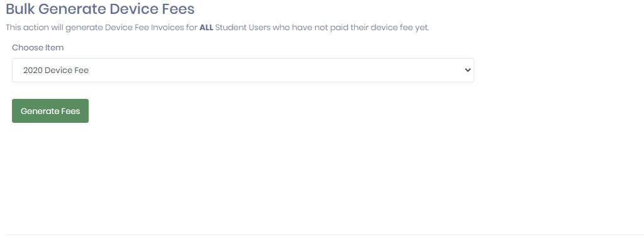Click the word 'Fees' in the heading

pos(178,9)
